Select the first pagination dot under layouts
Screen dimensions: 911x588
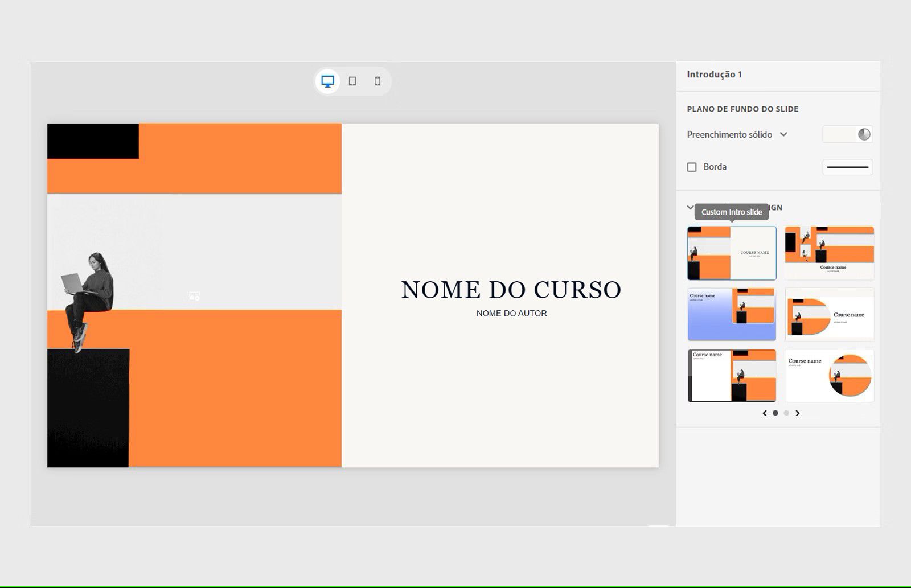pos(775,413)
